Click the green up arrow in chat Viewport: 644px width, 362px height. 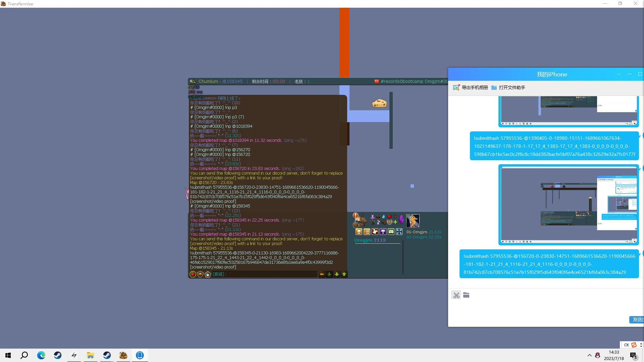pyautogui.click(x=344, y=274)
